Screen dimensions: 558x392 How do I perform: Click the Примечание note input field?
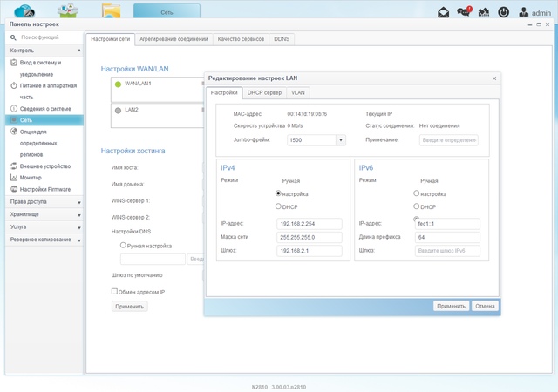(x=448, y=140)
